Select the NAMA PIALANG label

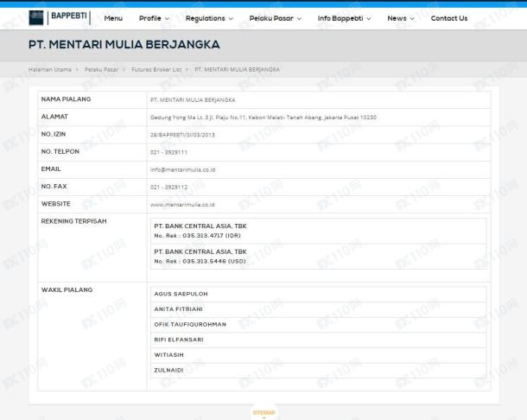[66, 99]
